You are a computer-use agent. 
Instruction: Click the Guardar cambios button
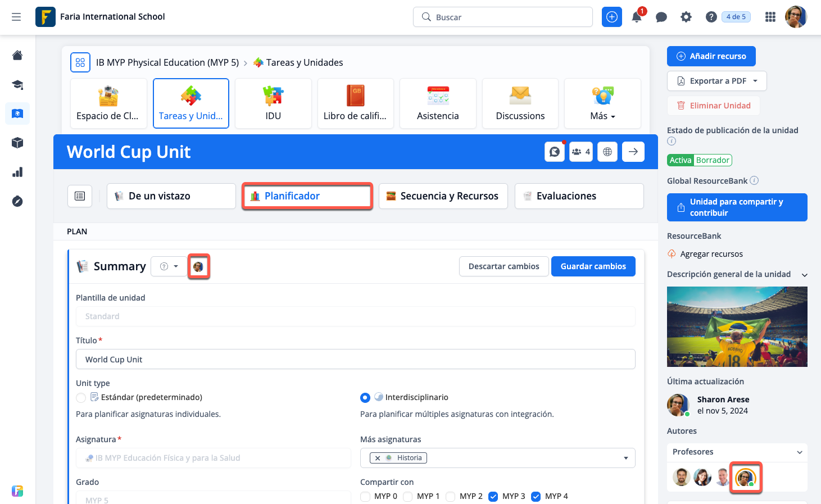pos(593,266)
